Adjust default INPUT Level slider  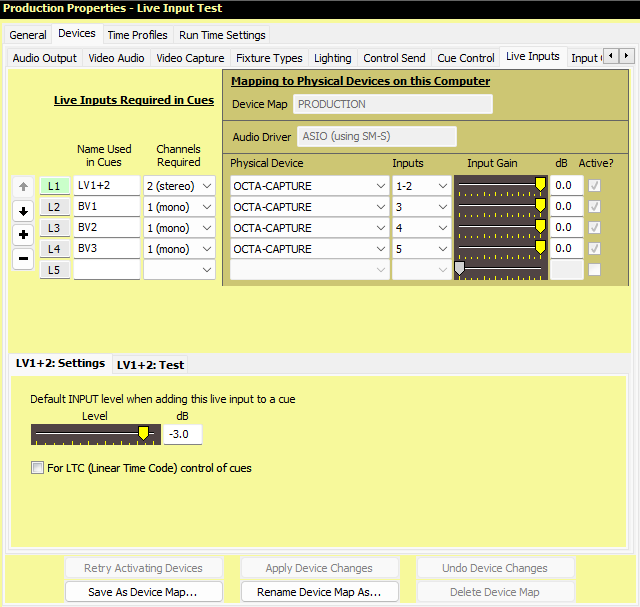[96, 434]
